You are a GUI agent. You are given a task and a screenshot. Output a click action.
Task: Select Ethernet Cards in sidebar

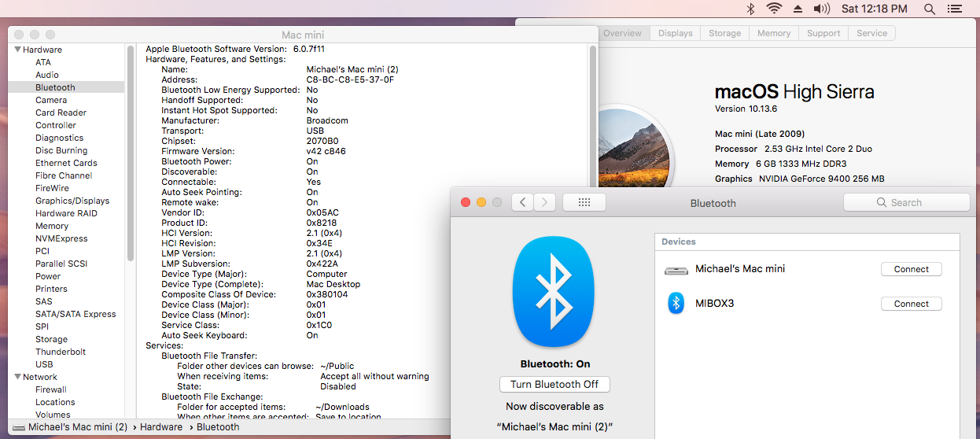pyautogui.click(x=66, y=163)
